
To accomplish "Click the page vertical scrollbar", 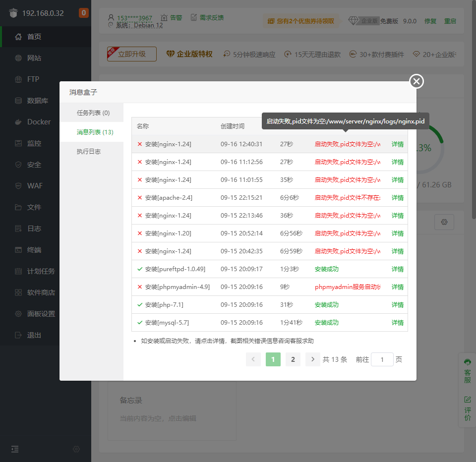I will 474,109.
